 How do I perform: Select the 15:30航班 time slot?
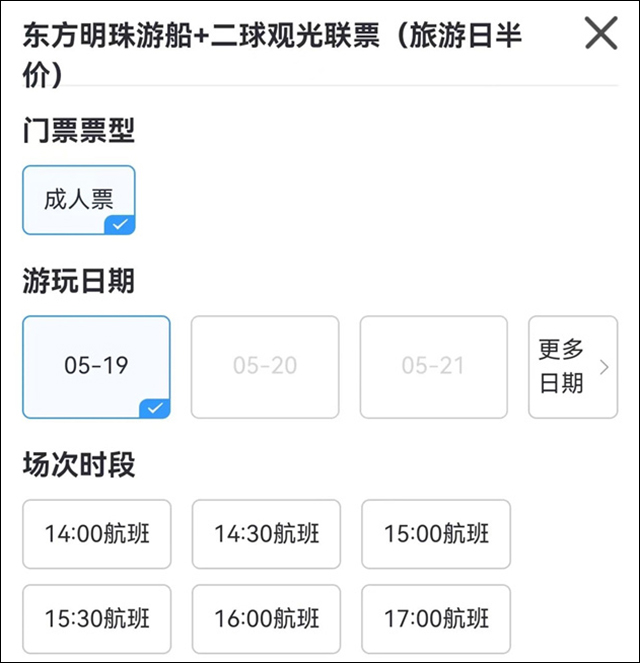pos(96,619)
